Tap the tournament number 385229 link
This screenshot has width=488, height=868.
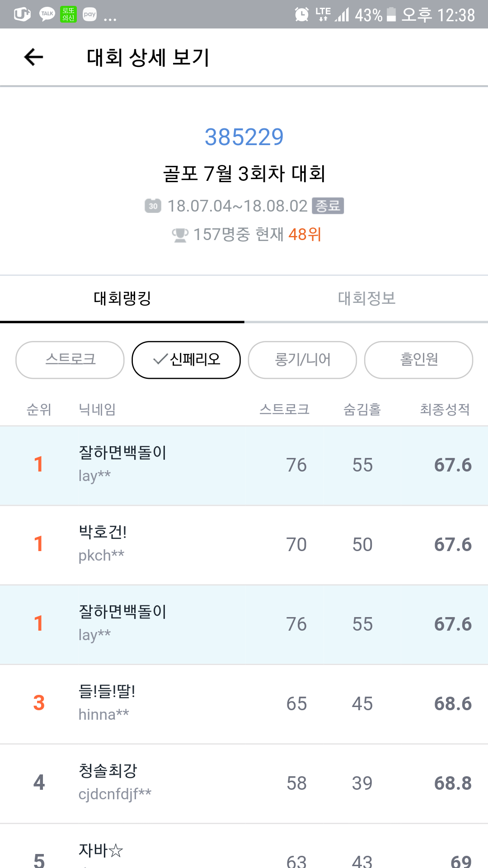244,137
